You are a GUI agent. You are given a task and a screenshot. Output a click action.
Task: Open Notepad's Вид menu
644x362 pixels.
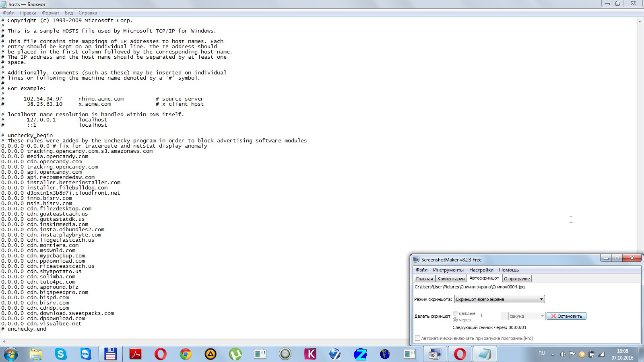(69, 13)
